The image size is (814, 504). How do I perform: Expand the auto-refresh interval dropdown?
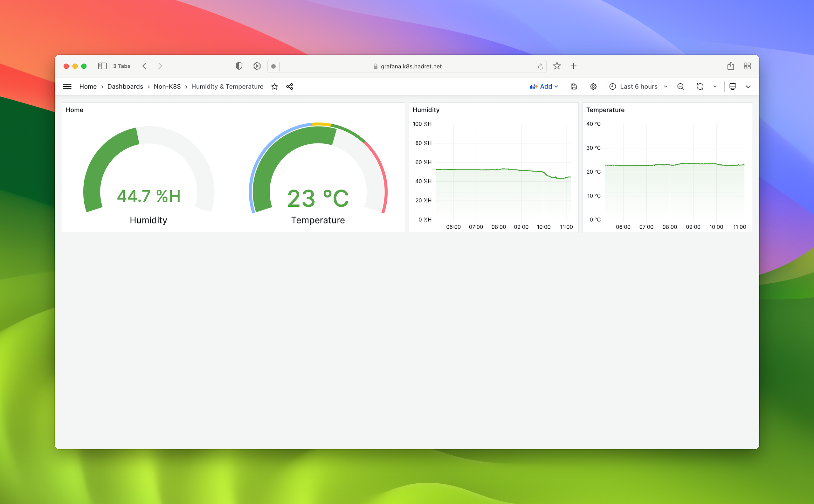click(x=715, y=87)
